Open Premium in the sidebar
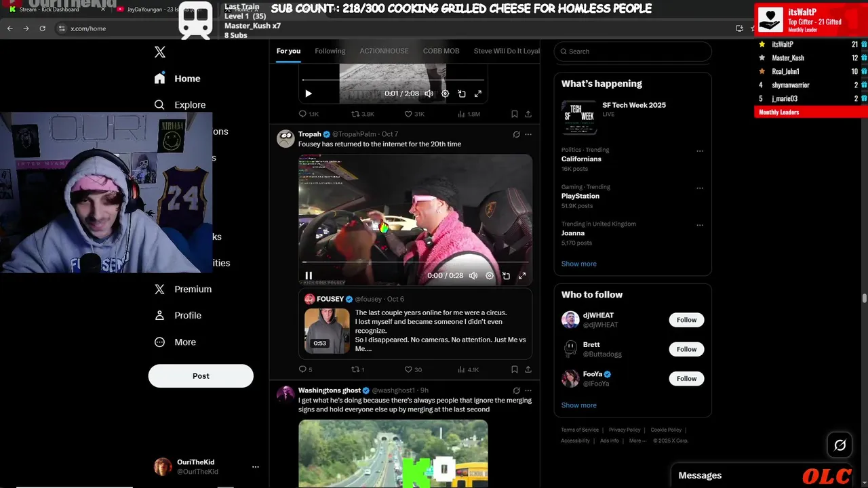Image resolution: width=868 pixels, height=488 pixels. pyautogui.click(x=183, y=289)
